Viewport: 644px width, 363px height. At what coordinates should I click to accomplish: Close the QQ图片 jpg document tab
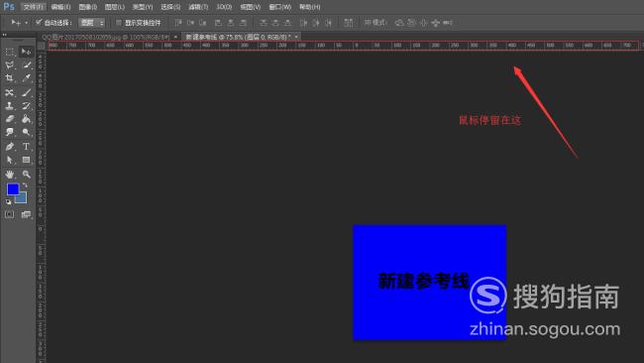click(175, 37)
